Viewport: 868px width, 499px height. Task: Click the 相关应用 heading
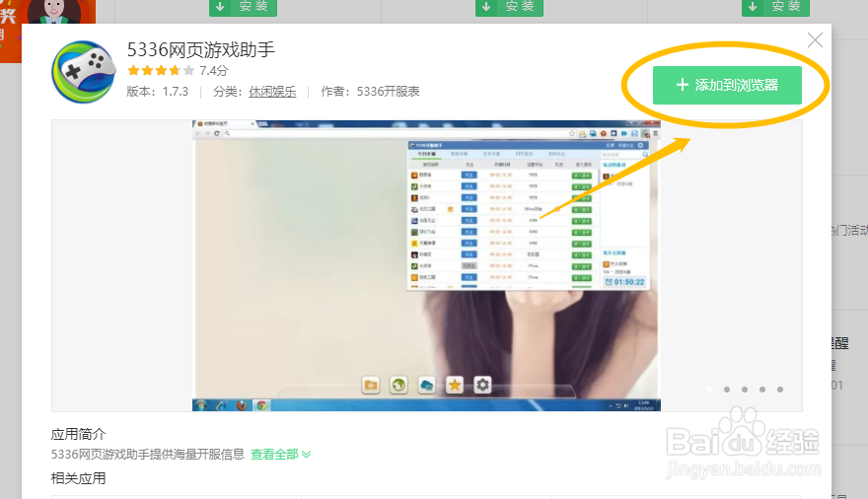point(78,478)
